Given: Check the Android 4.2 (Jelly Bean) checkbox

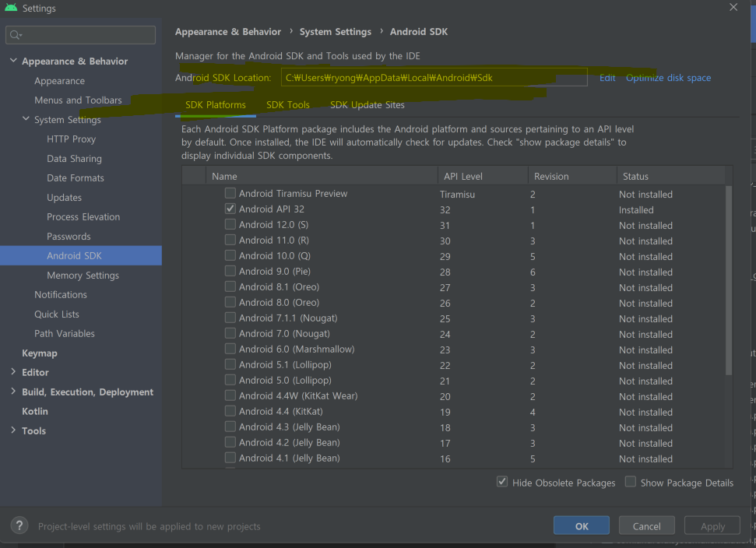Looking at the screenshot, I should 230,442.
